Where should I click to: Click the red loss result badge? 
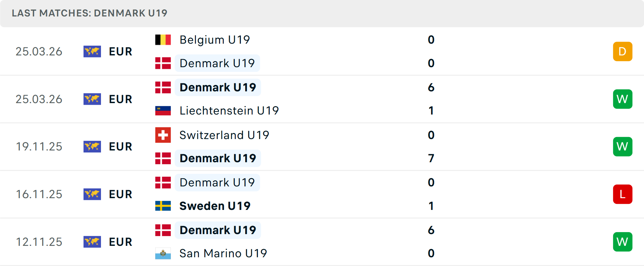pyautogui.click(x=623, y=194)
